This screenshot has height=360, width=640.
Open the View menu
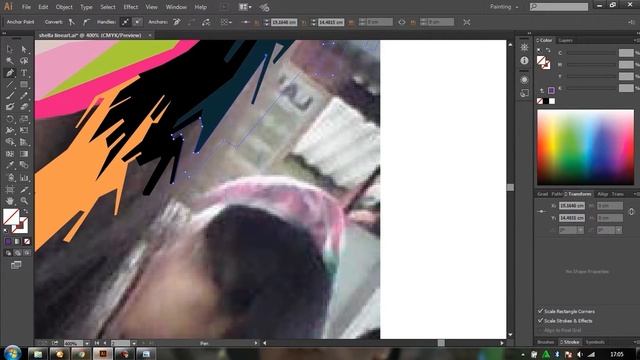pos(151,7)
